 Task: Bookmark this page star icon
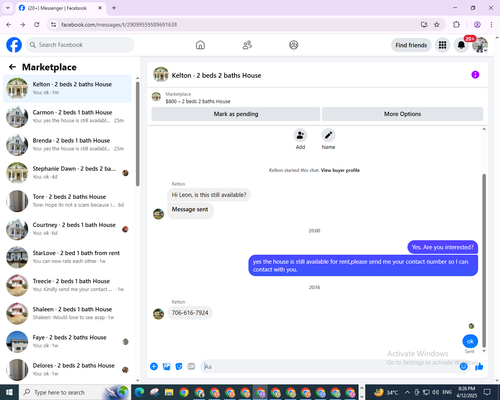click(437, 25)
